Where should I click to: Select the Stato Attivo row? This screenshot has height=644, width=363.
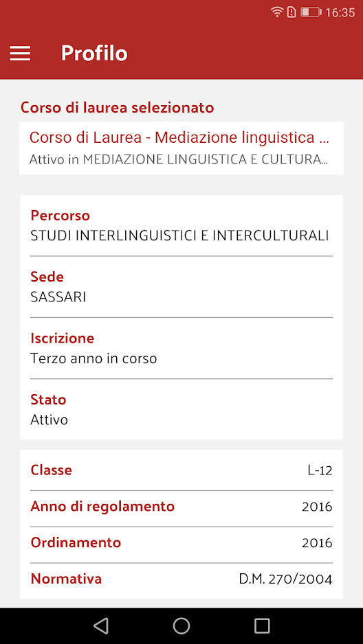click(x=181, y=409)
